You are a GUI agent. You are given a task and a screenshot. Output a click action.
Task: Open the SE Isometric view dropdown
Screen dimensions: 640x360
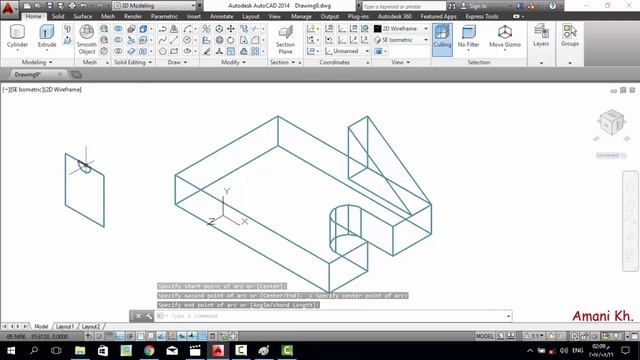click(x=401, y=40)
